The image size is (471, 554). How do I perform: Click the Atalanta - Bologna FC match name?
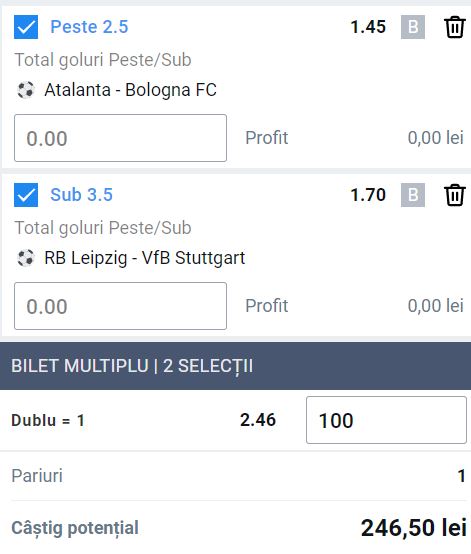(130, 90)
